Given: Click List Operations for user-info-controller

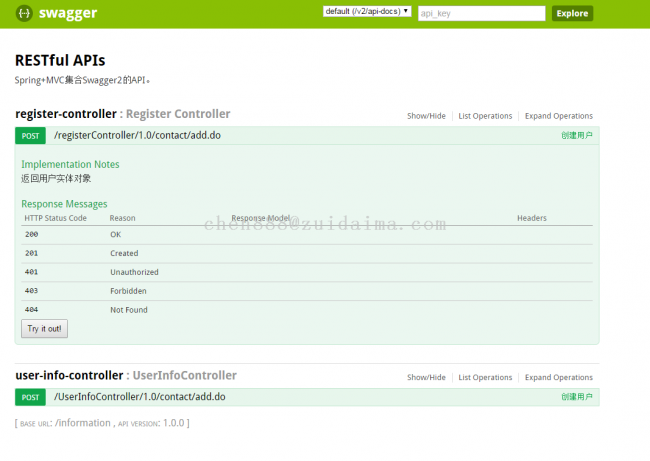Looking at the screenshot, I should 485,378.
